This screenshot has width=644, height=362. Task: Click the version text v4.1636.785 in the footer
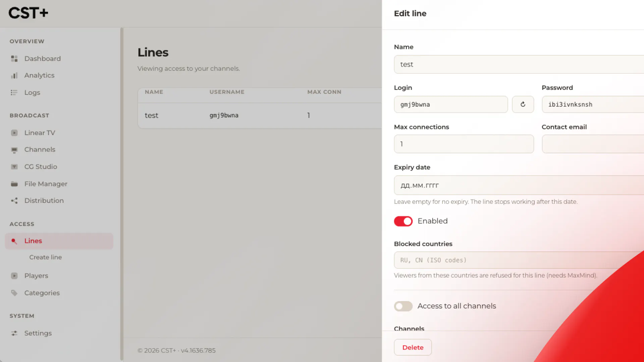(x=198, y=350)
